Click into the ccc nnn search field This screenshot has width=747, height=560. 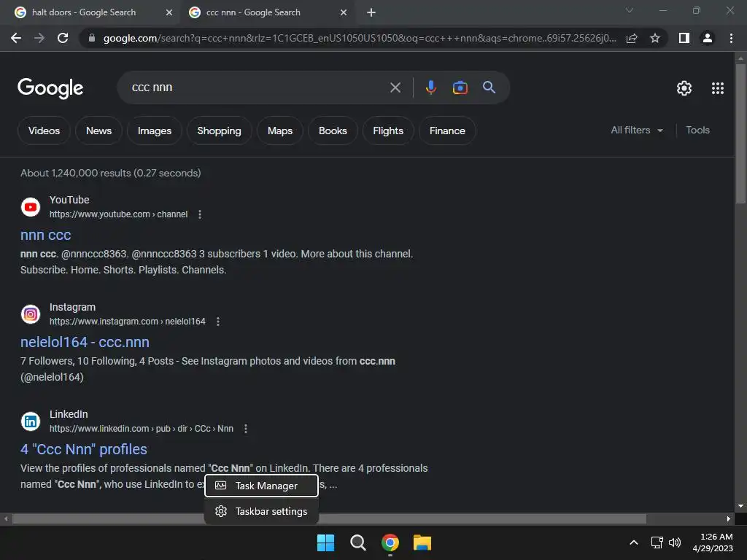[258, 87]
